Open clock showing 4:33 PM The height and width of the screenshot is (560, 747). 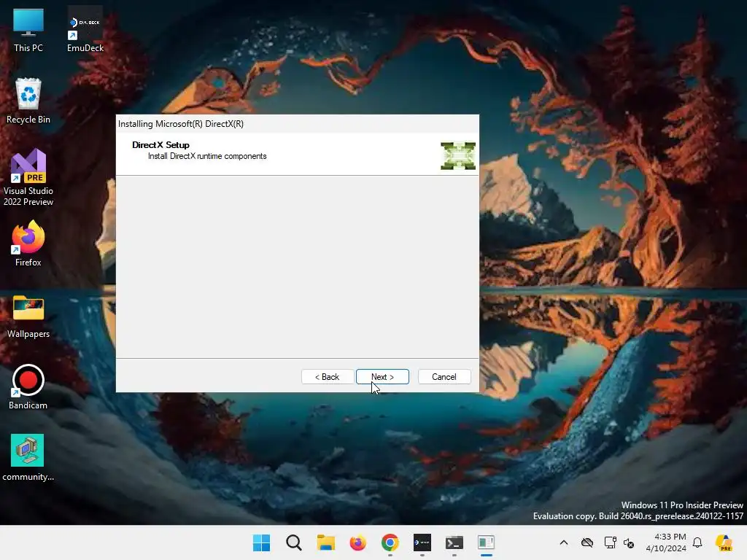click(x=666, y=542)
